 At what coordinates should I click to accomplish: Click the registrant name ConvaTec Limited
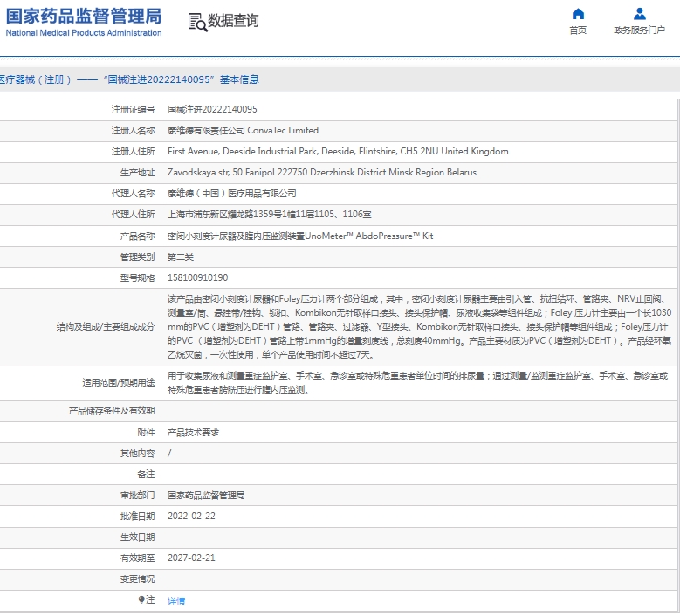243,131
